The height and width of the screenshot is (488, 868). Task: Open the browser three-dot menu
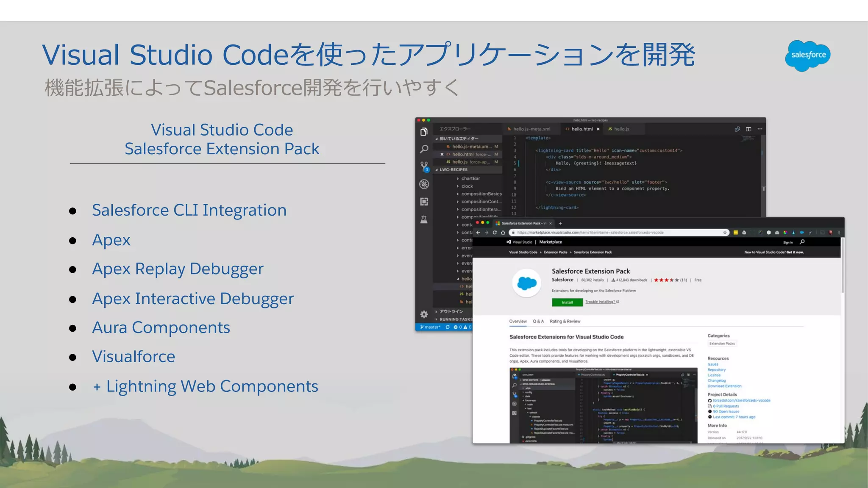[839, 233]
